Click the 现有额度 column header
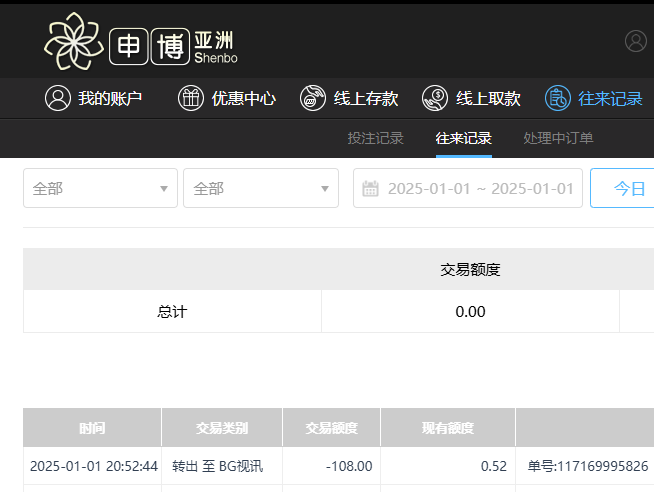Viewport: 654px width, 492px height. (448, 428)
